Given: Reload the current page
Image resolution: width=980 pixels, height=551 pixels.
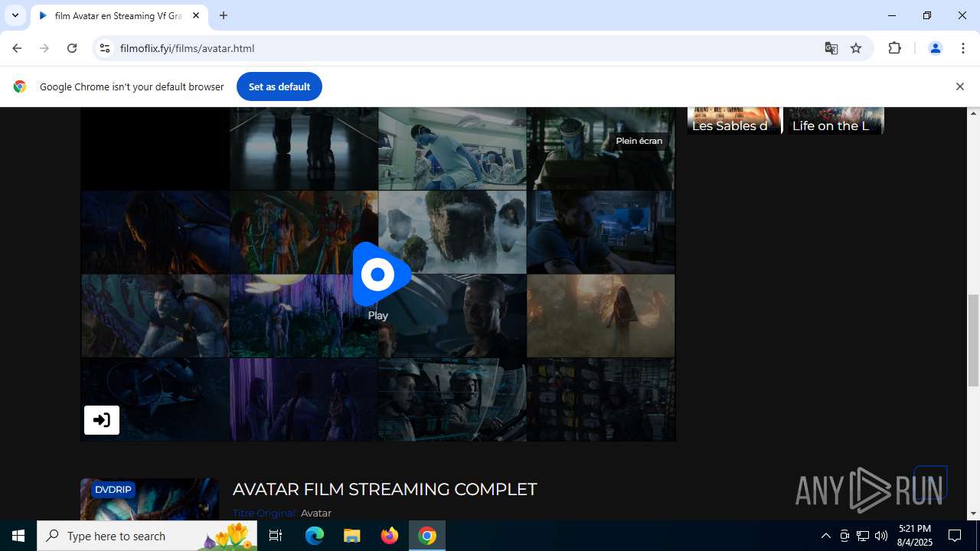Looking at the screenshot, I should pos(72,48).
